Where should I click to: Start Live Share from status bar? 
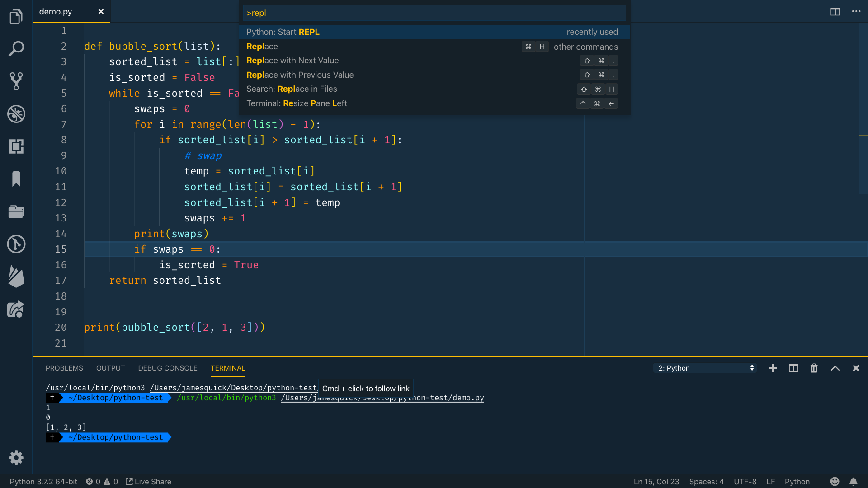pos(148,482)
